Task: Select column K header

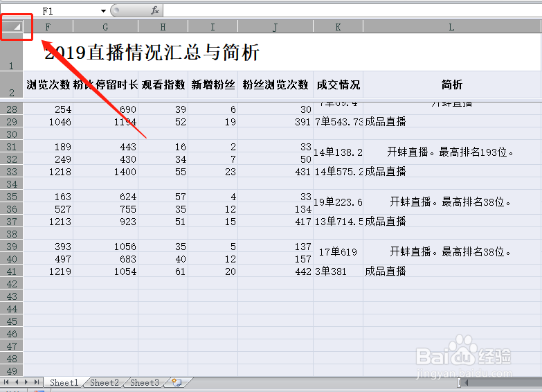Action: (x=338, y=26)
